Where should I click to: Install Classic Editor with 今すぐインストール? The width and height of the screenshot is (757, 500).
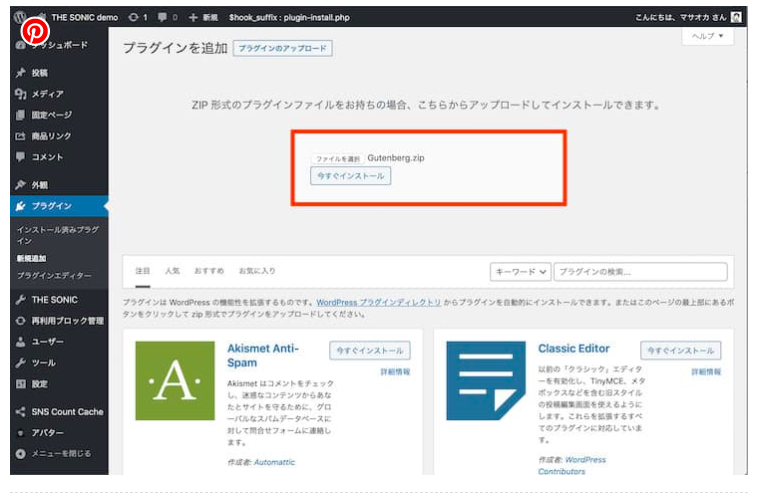[681, 350]
